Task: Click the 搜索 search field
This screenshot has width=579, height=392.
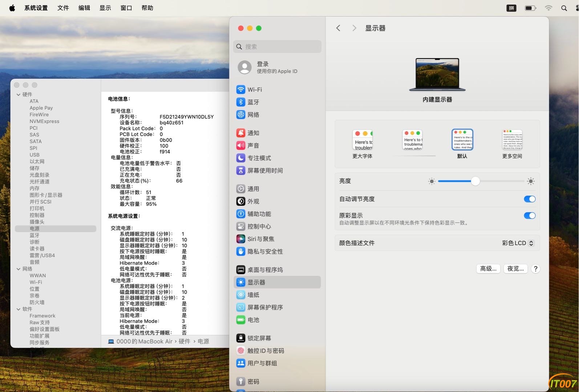Action: pyautogui.click(x=277, y=46)
